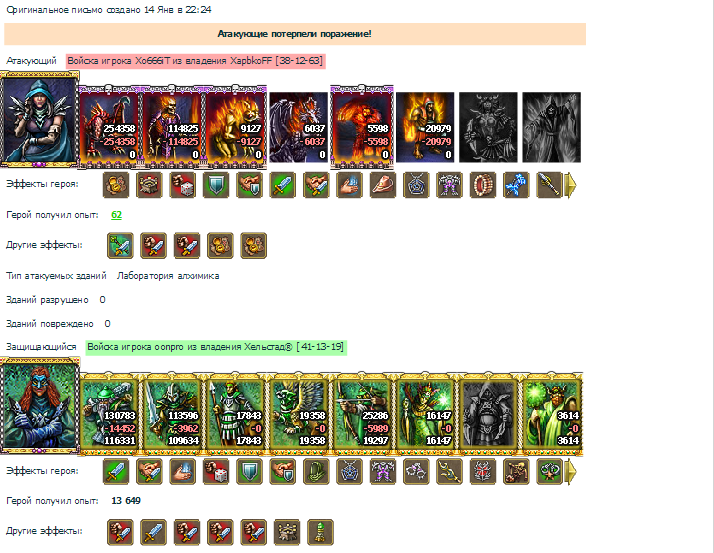This screenshot has width=714, height=553.
Task: Click the horn artifact icon in attacker's hero effects
Action: coord(382,185)
